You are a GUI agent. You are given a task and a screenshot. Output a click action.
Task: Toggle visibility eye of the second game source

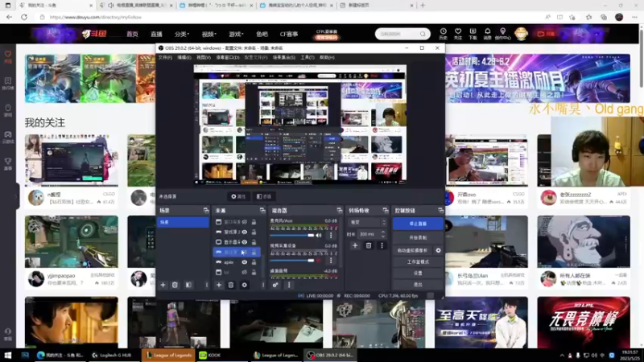click(x=245, y=232)
